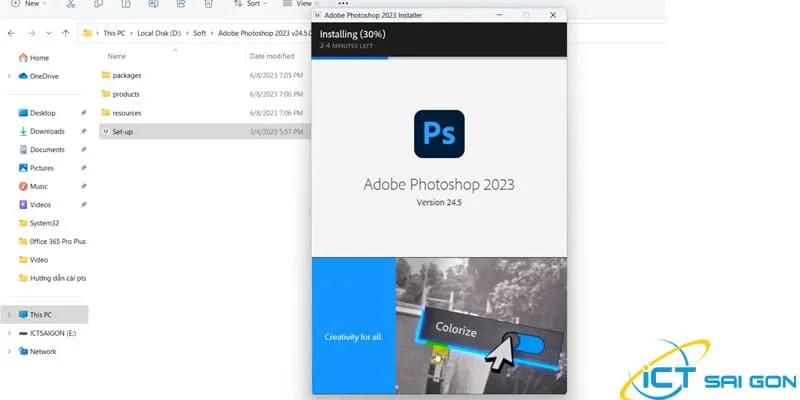Screen dimensions: 800x400
Task: Open the three-dots See more menu
Action: coord(343,3)
